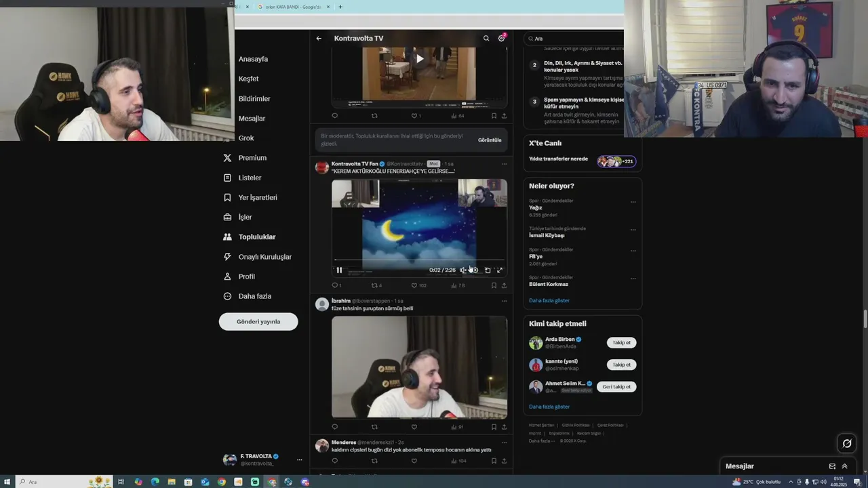Open account menu dots beside F. TRAVOLTA
Viewport: 868px width, 488px height.
299,460
